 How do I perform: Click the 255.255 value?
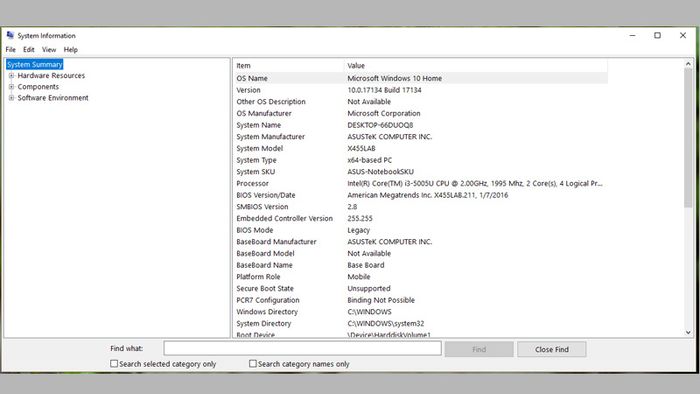(360, 218)
